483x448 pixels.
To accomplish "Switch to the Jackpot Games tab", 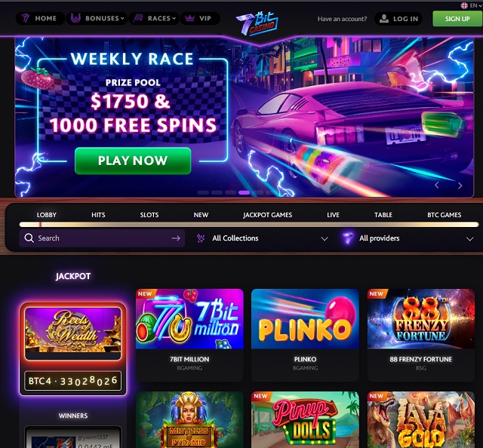I will coord(267,215).
